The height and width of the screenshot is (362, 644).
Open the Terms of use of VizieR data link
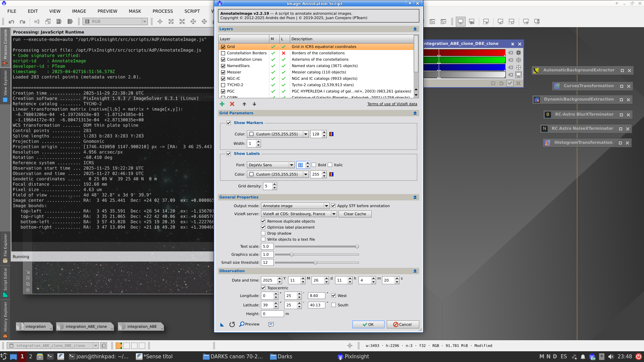[x=392, y=104]
